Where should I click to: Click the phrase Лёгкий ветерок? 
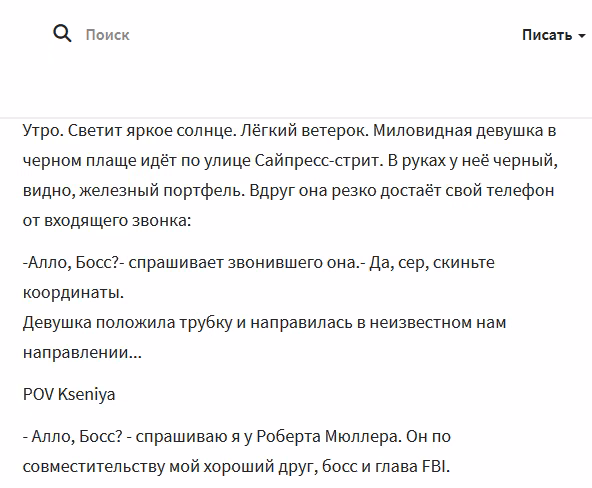[305, 130]
